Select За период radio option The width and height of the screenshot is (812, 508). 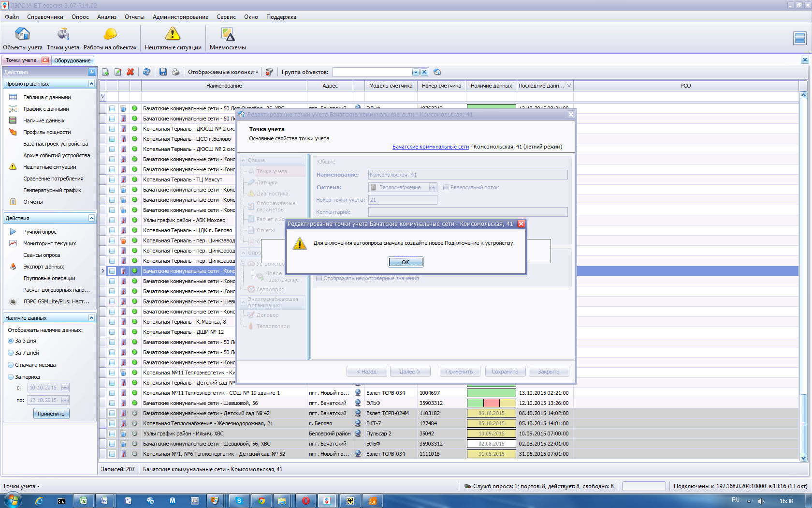11,377
